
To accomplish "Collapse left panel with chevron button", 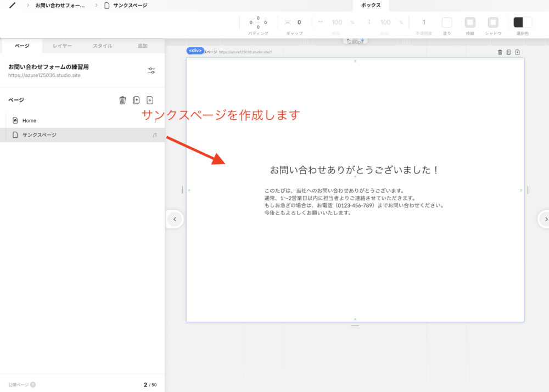I will tap(175, 220).
